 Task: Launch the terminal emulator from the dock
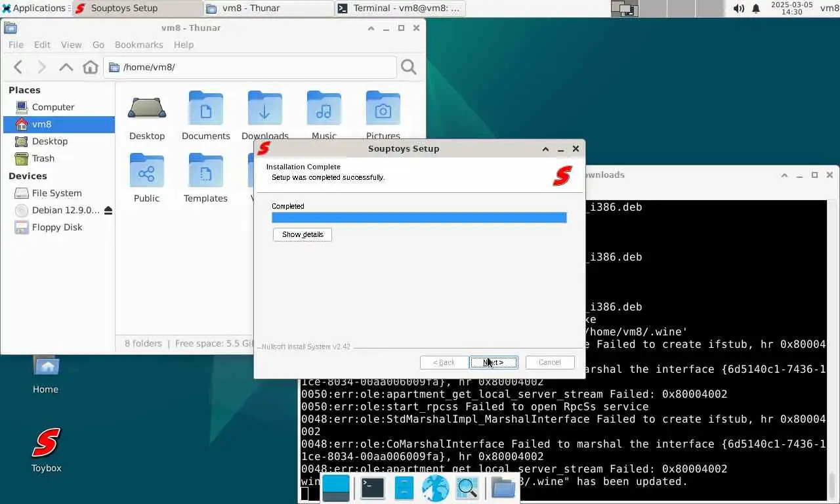click(372, 488)
